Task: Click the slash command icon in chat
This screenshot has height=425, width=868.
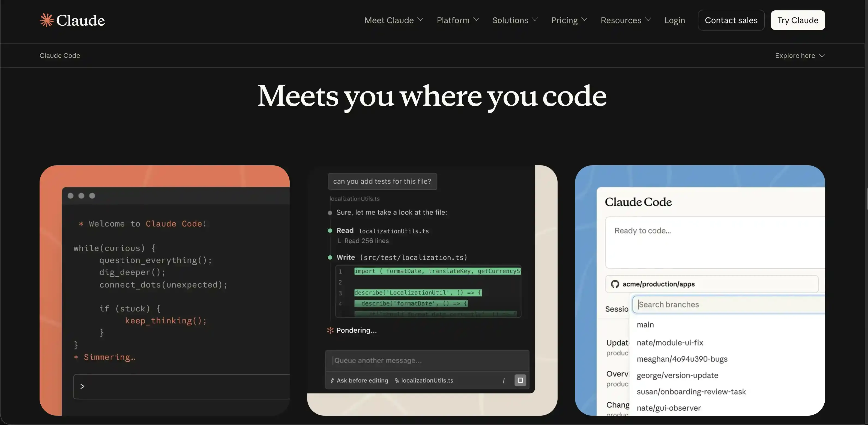Action: click(503, 380)
